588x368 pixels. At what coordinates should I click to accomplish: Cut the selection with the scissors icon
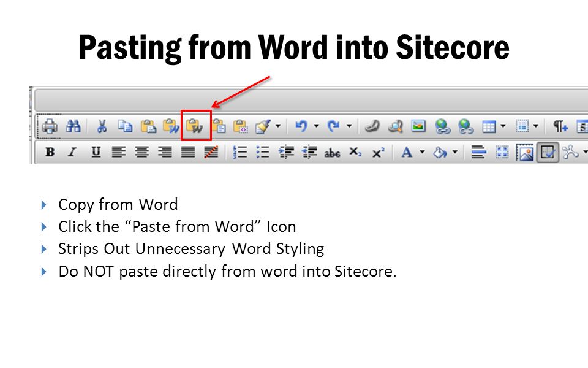(x=101, y=126)
